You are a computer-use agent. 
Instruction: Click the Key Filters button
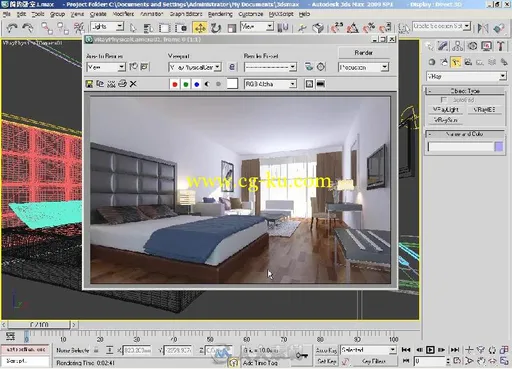coord(374,361)
